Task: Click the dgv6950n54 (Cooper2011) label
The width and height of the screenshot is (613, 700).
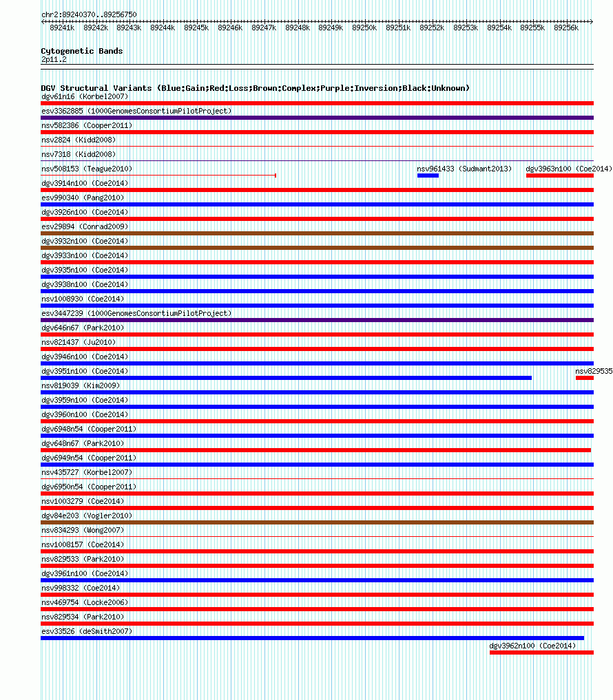Action: point(89,487)
